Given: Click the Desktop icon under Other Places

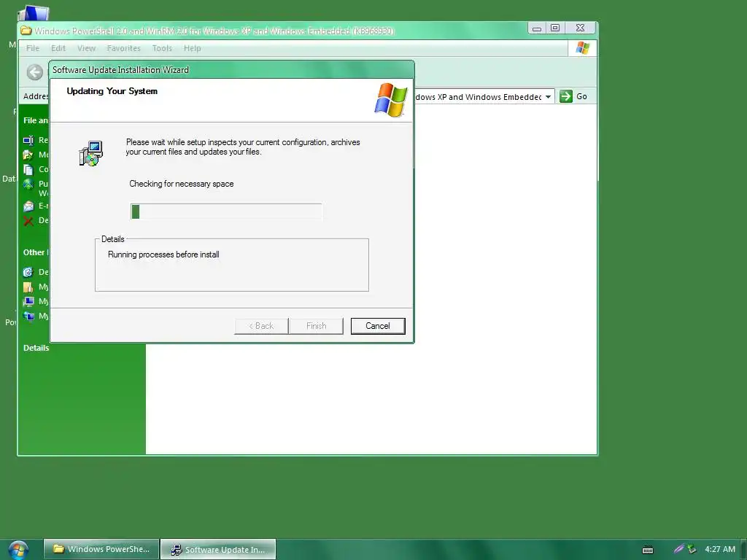Looking at the screenshot, I should (28, 272).
